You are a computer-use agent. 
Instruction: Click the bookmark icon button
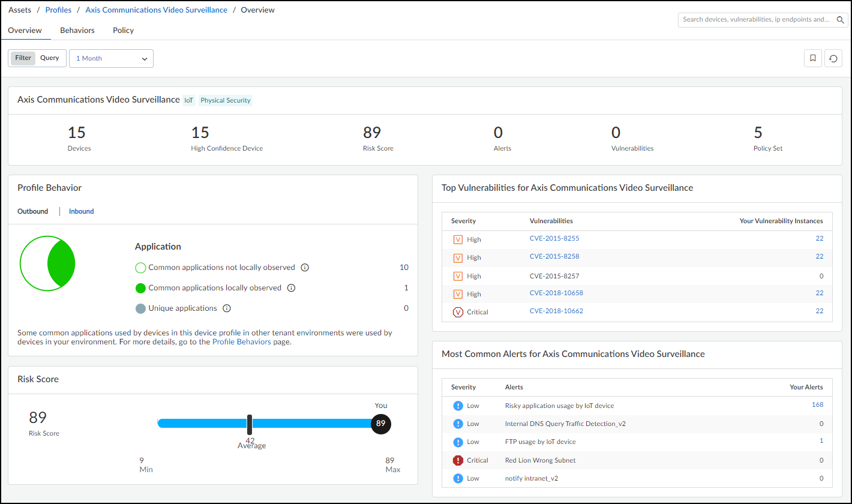(x=813, y=58)
